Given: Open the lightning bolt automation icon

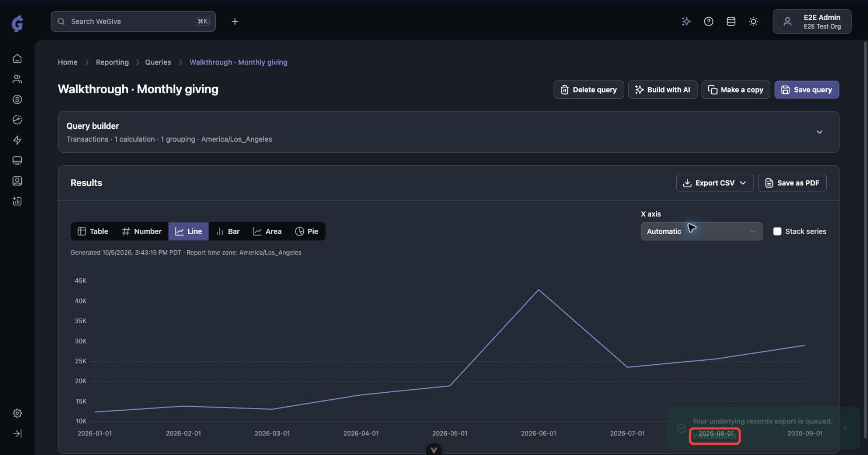Looking at the screenshot, I should 17,140.
